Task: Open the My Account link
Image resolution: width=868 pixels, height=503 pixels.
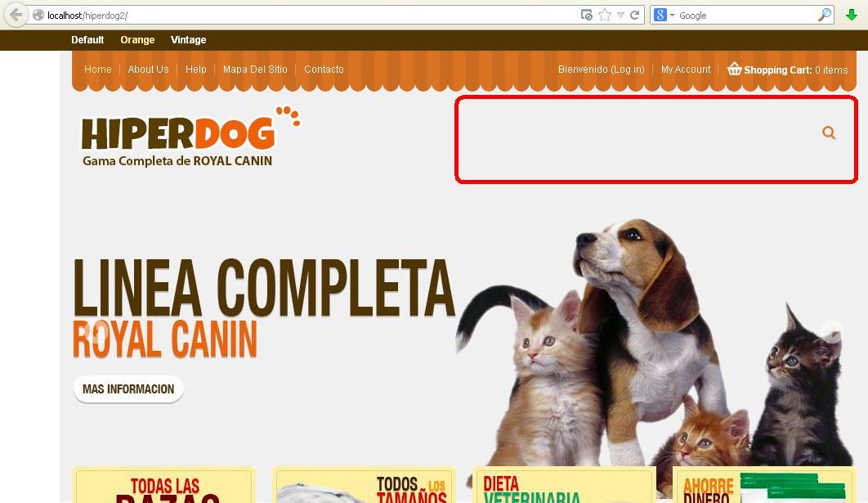Action: (x=685, y=70)
